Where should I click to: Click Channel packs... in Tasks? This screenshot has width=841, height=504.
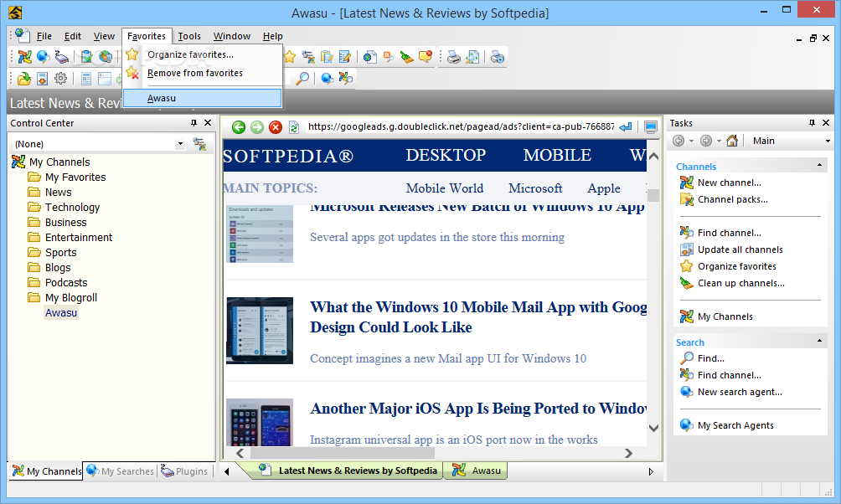(733, 199)
